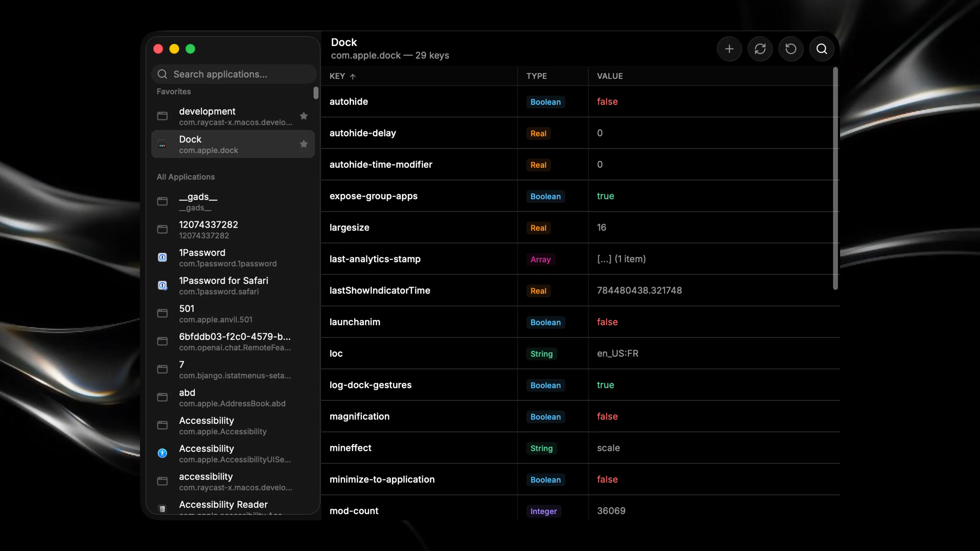Open the 501 com.apple.anvil entry

coord(233,313)
